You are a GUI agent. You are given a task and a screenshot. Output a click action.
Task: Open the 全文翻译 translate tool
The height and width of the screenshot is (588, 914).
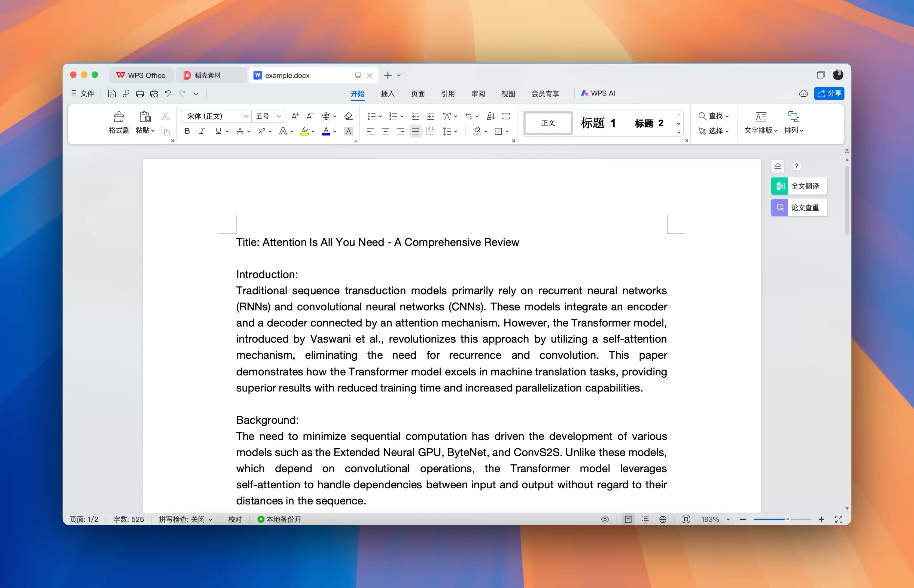coord(799,186)
